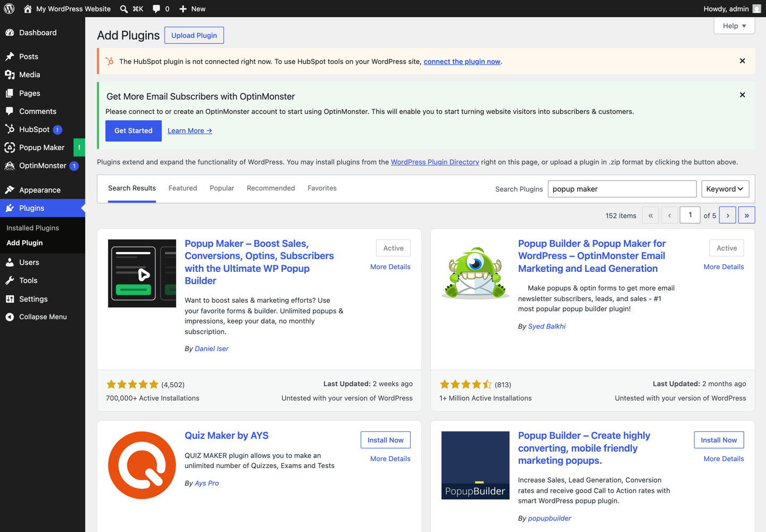Screen dimensions: 766x532
Task: Click the Tools wrench icon
Action: coord(10,280)
